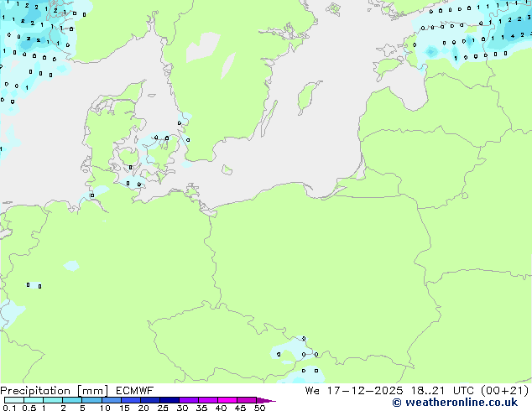
Task: Click the '15' scale label
Action: coord(124,408)
